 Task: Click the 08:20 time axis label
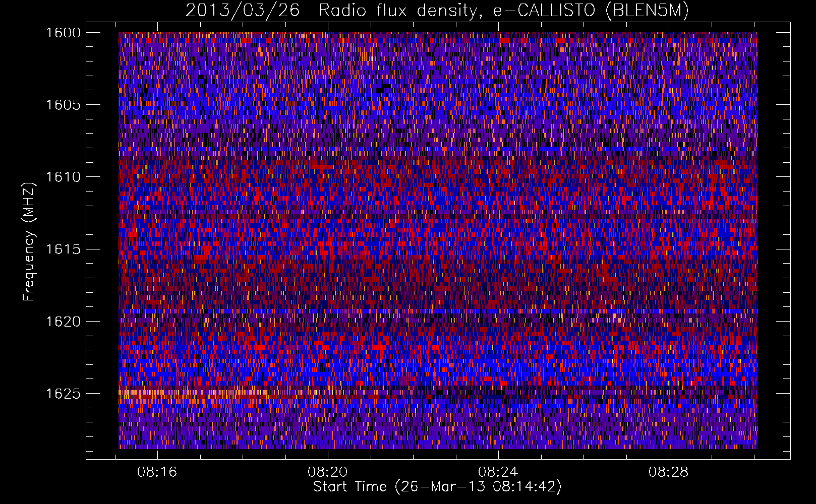point(328,472)
